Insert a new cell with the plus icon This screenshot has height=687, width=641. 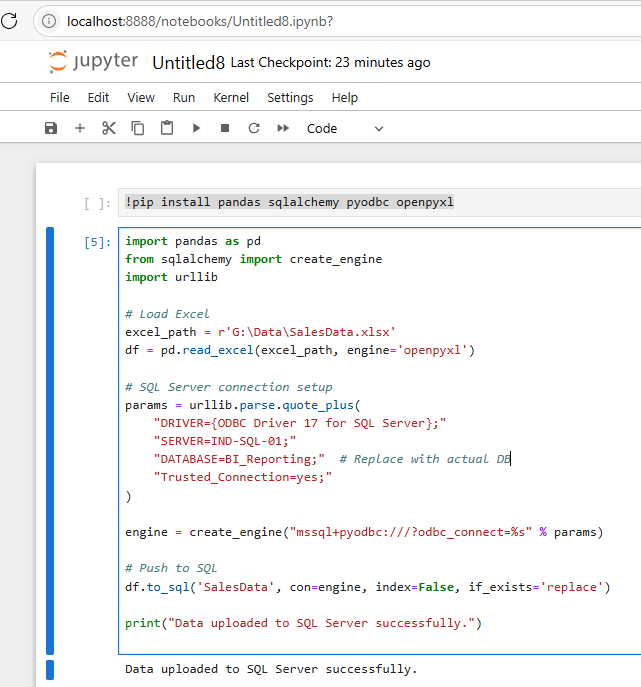pos(80,128)
